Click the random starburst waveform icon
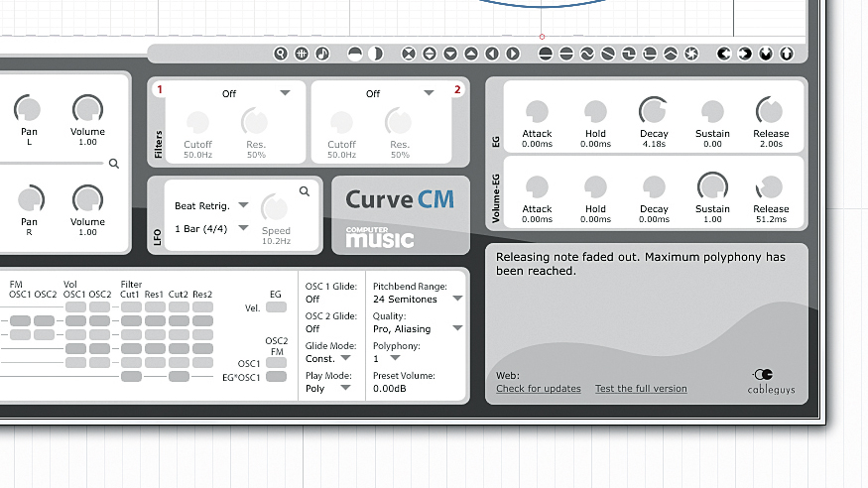 (x=691, y=54)
